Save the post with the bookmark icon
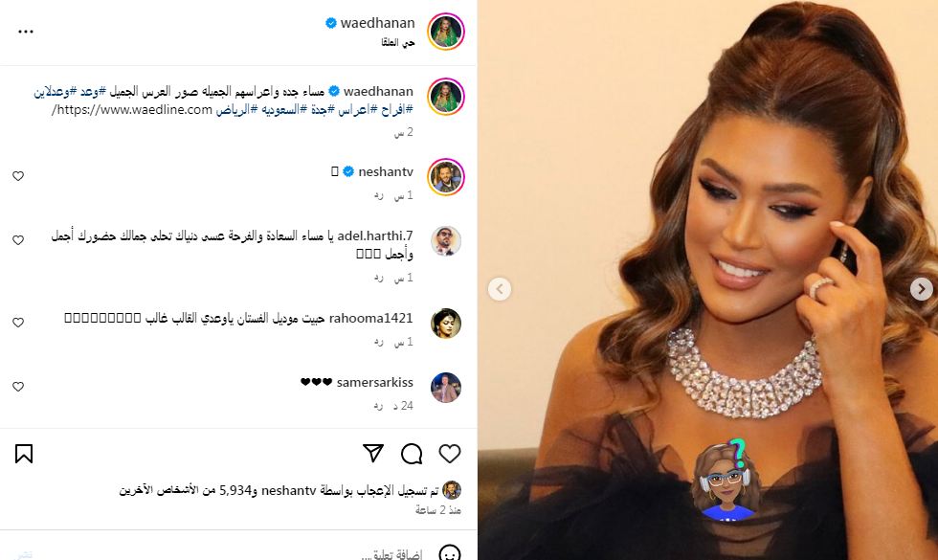The height and width of the screenshot is (560, 938). coord(24,454)
